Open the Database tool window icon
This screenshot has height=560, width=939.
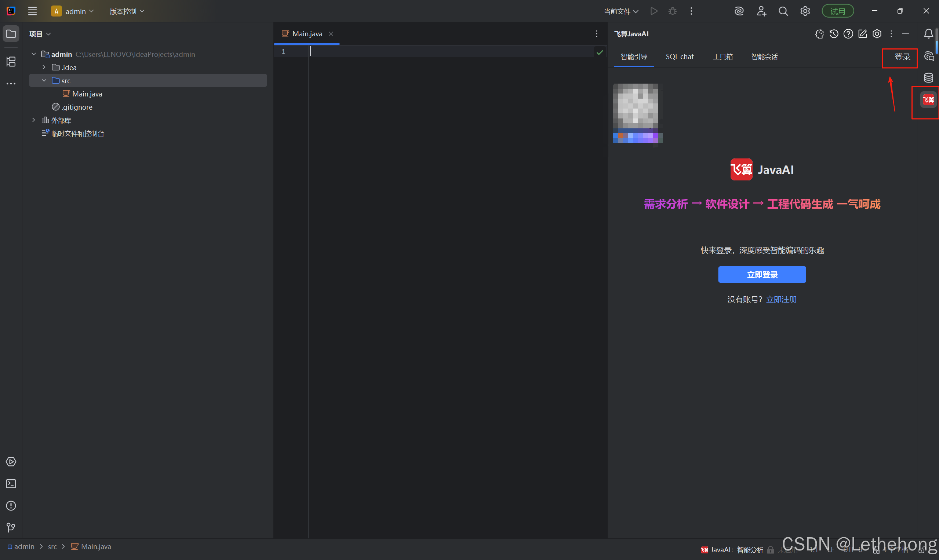click(x=928, y=78)
